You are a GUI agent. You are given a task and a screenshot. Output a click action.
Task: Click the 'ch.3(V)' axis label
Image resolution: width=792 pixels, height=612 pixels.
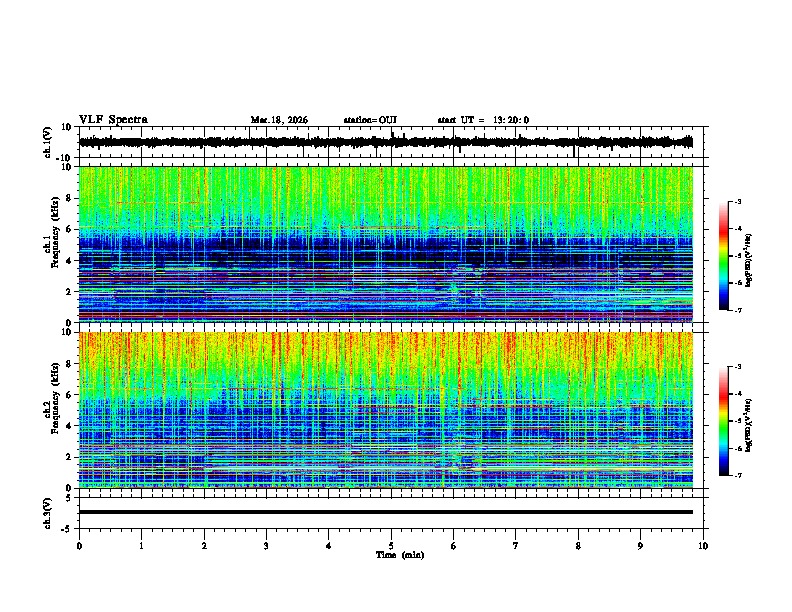click(47, 513)
